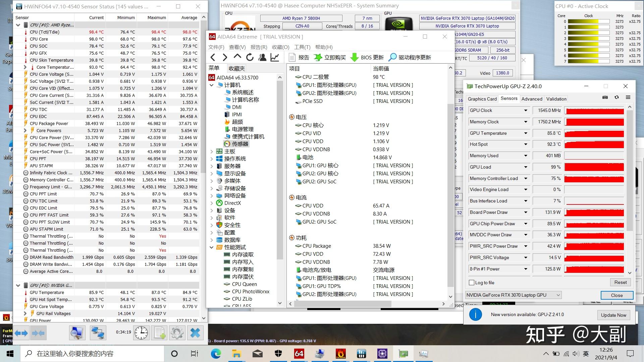Image resolution: width=644 pixels, height=362 pixels.
Task: Open FurMark from the taskbar
Action: (x=341, y=353)
